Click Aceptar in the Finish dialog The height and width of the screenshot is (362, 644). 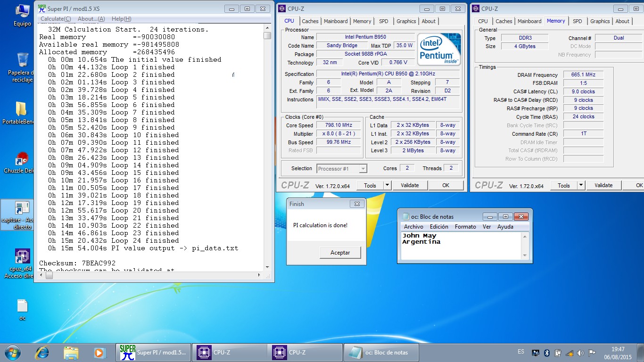click(340, 253)
